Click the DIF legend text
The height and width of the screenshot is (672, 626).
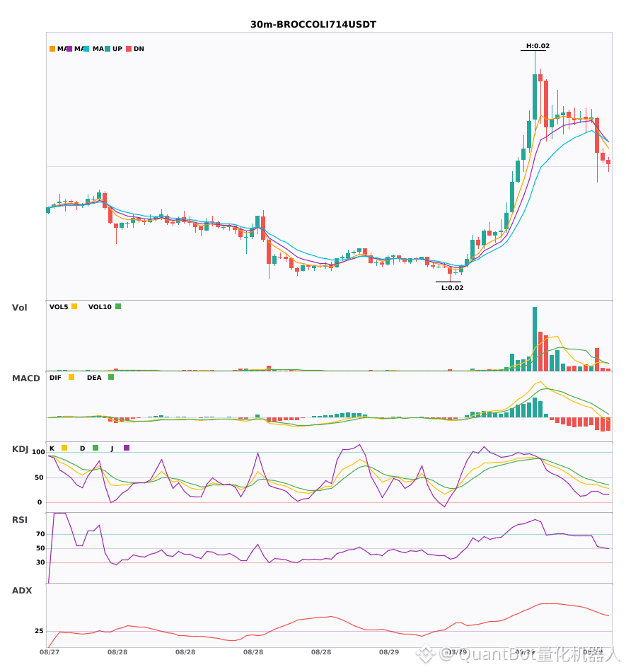(x=55, y=378)
